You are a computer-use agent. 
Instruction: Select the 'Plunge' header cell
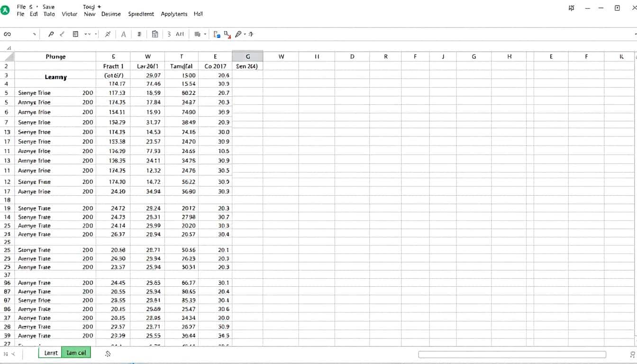55,56
